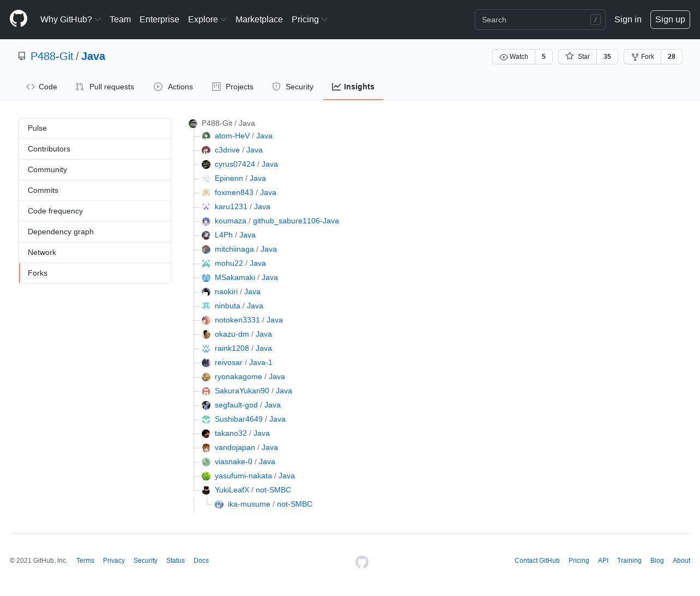Focus the Search input field
Image resolution: width=700 pixels, height=596 pixels.
coord(540,20)
